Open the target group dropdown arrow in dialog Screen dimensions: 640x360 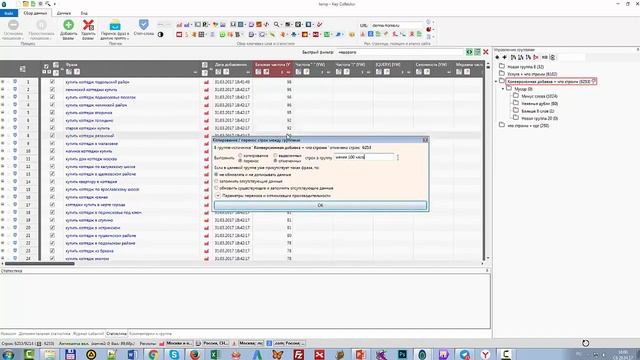pyautogui.click(x=398, y=157)
